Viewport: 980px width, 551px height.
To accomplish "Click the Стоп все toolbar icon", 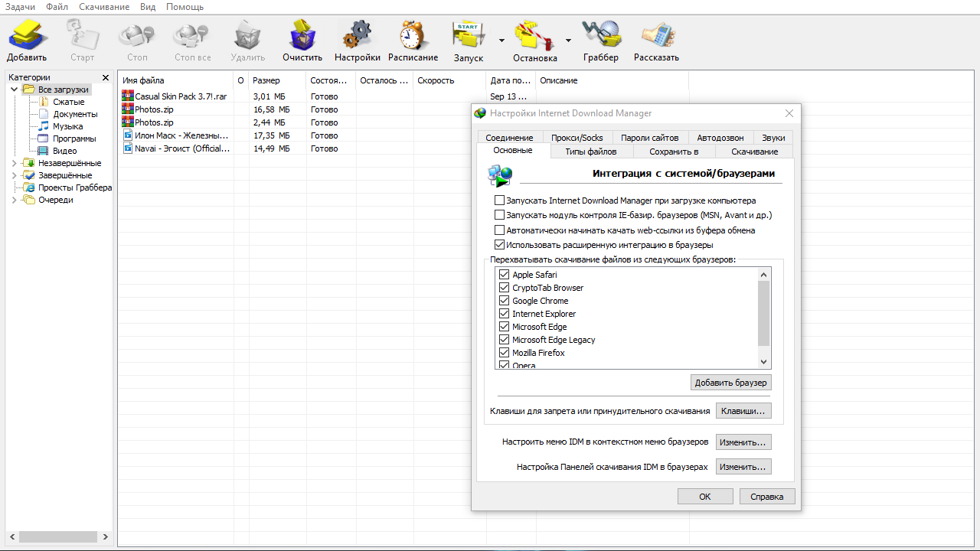I will [192, 34].
